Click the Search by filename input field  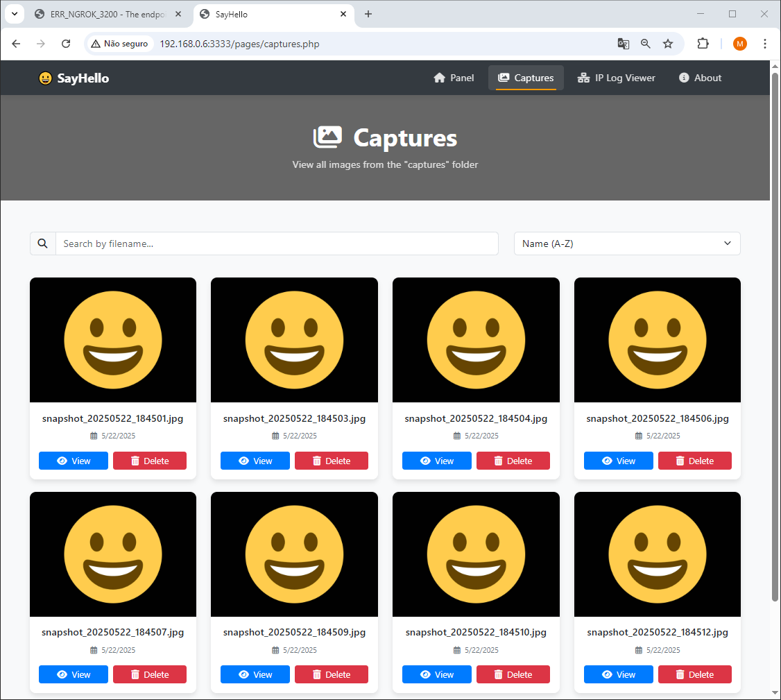pos(276,244)
